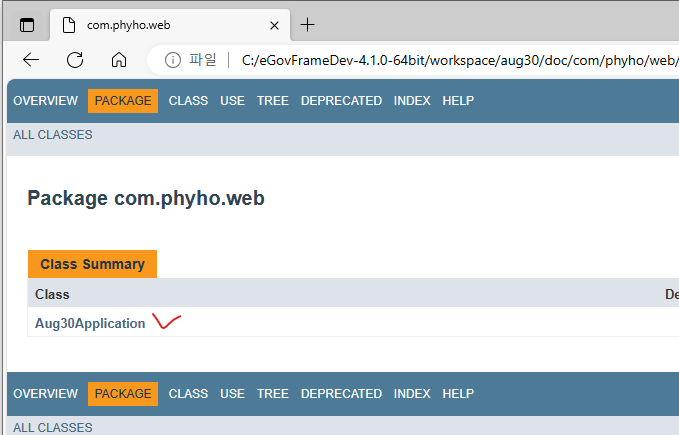Open DEPRECATED in the top navigation bar
The image size is (679, 435).
pos(341,101)
